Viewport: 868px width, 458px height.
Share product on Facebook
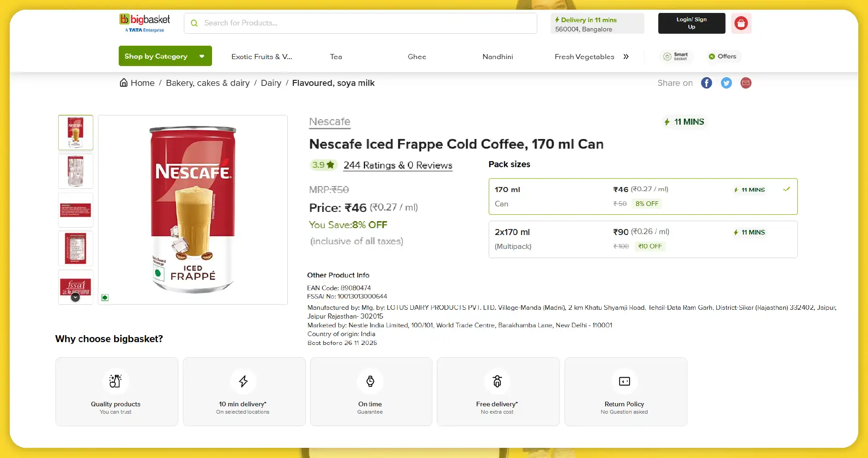click(x=706, y=83)
